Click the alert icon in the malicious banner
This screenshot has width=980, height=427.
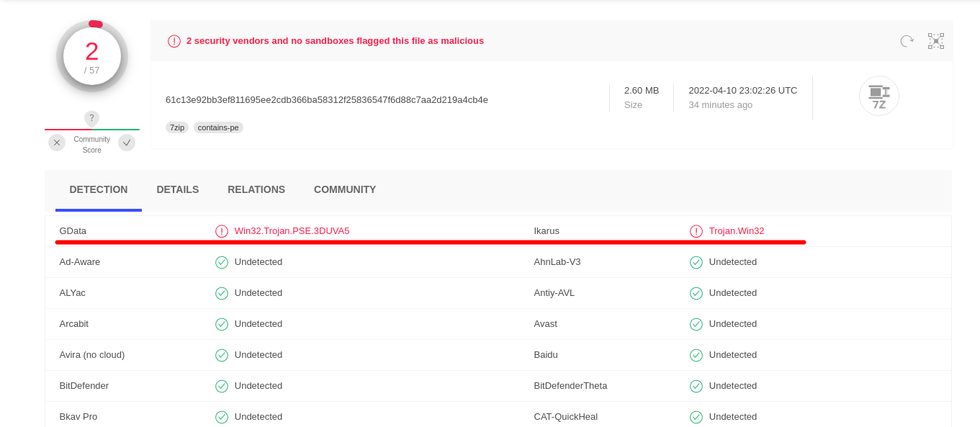[174, 41]
